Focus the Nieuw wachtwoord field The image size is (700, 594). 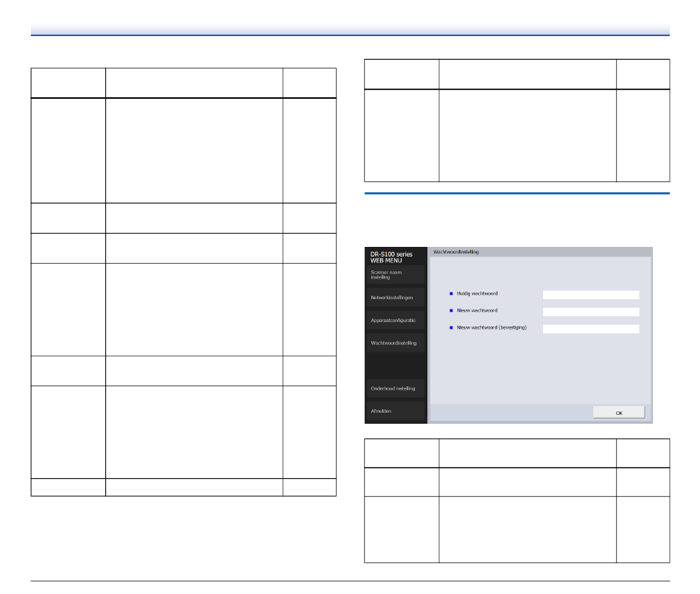[x=591, y=312]
